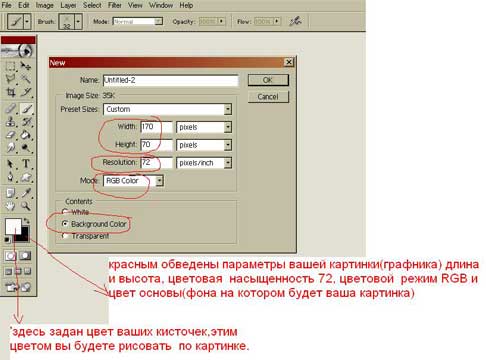Choose the Hand tool
The image size is (486, 360).
pos(11,206)
